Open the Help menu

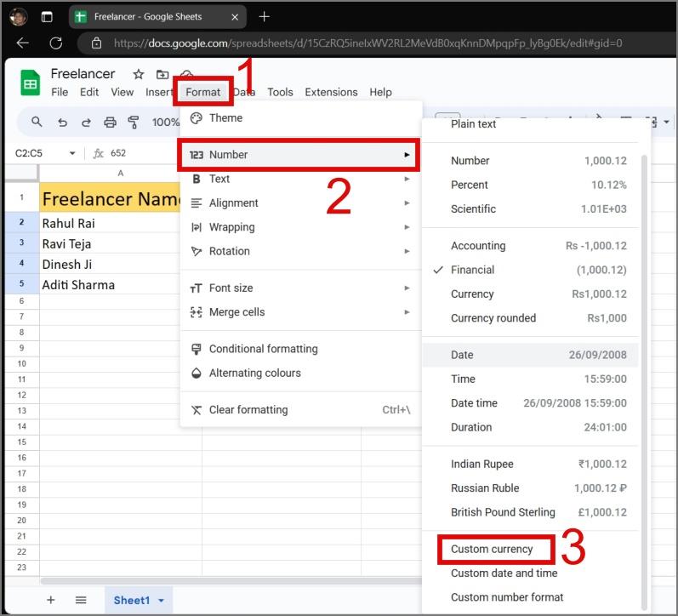pyautogui.click(x=380, y=92)
